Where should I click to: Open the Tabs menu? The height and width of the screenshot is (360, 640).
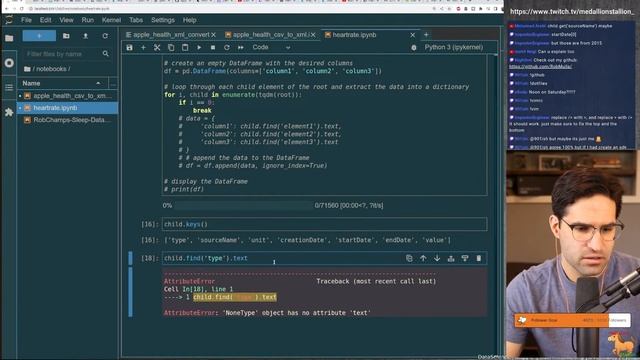tap(136, 20)
